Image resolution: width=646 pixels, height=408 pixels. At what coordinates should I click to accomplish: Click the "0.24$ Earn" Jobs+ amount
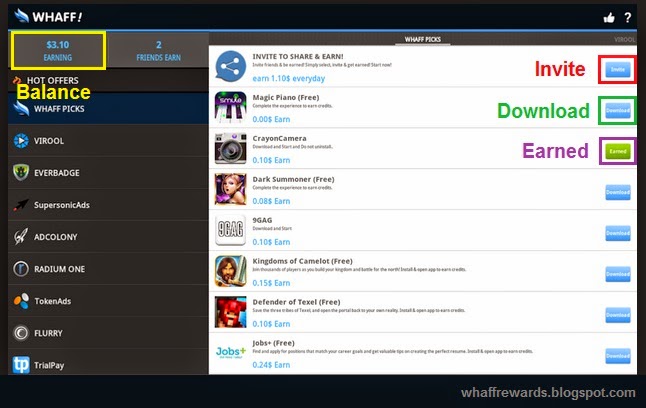point(271,365)
